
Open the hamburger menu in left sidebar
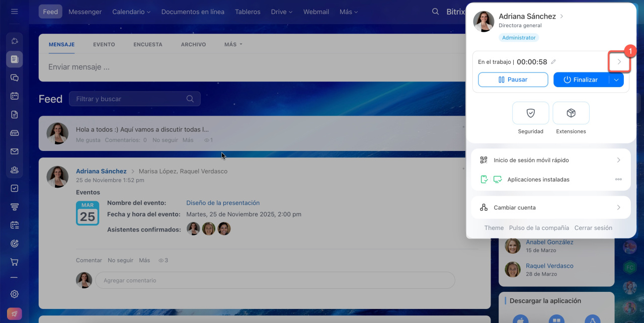tap(14, 12)
